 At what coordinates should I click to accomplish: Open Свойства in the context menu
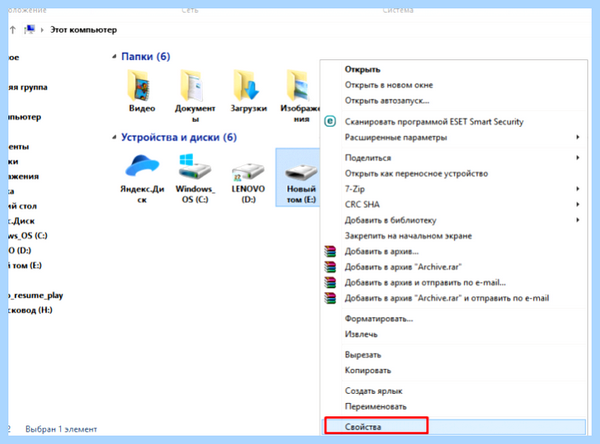click(455, 426)
